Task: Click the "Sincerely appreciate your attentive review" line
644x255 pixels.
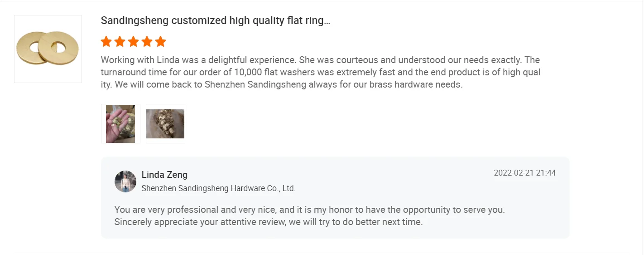Action: (269, 222)
